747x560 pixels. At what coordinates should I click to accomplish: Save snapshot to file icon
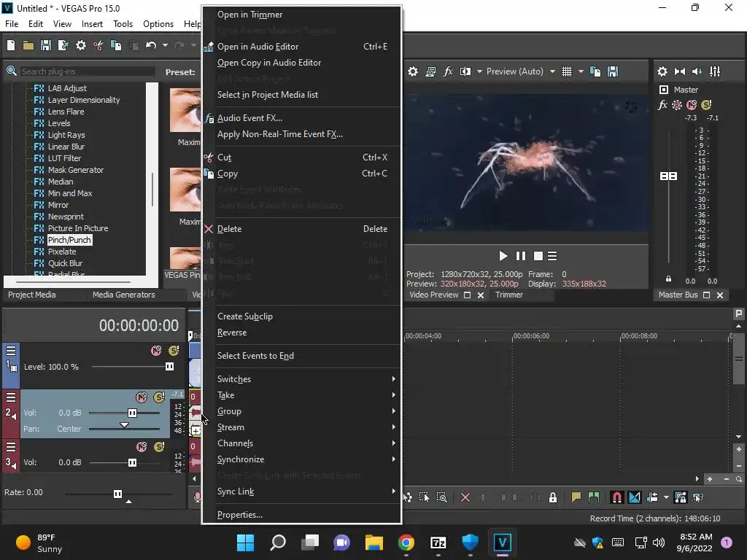(613, 71)
